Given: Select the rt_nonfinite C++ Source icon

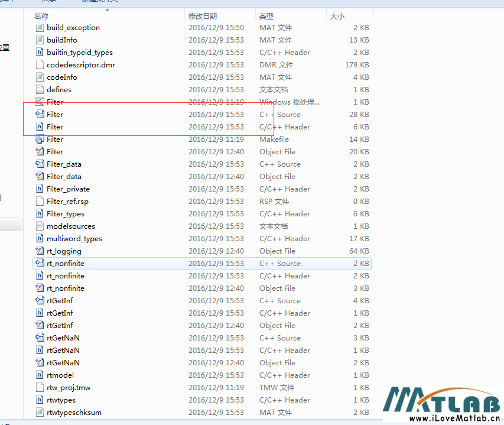Looking at the screenshot, I should (40, 263).
